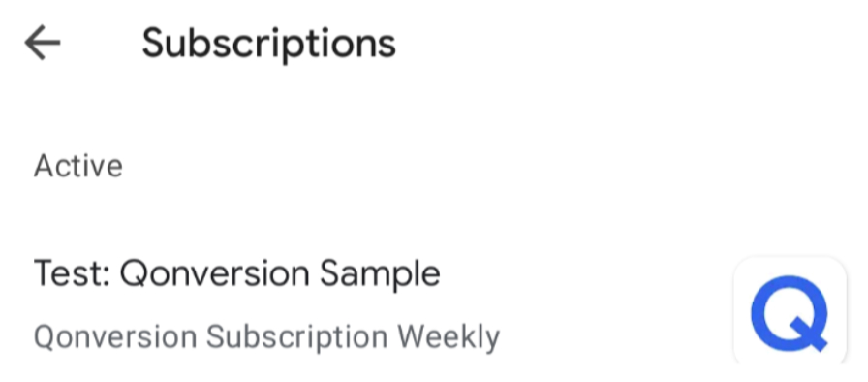The height and width of the screenshot is (382, 868).
Task: Open the Test: Qonversion Sample title text
Action: click(237, 273)
